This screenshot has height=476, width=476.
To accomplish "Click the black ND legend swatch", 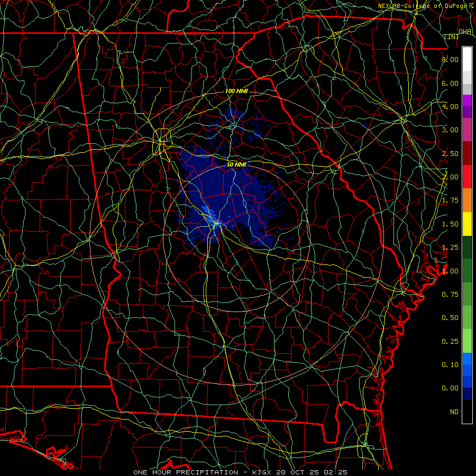I will (467, 411).
